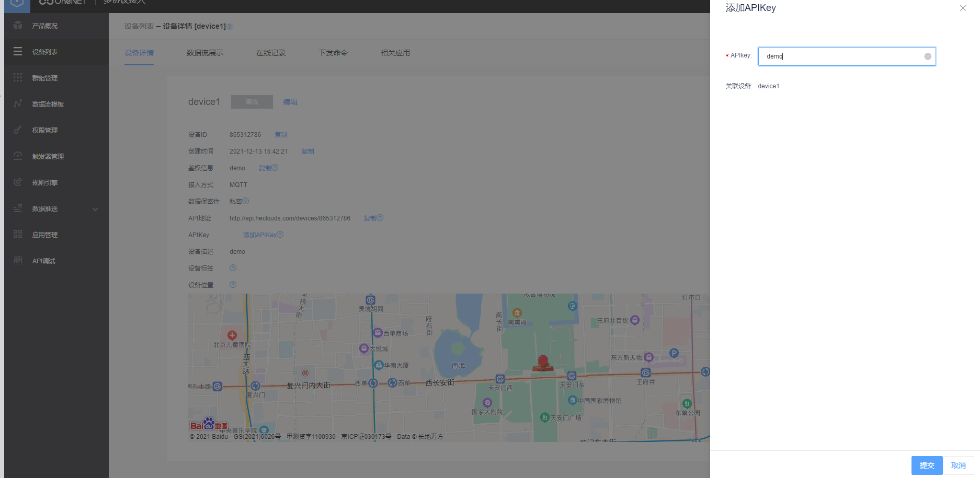
Task: Switch to the 在线记录 tab
Action: click(x=271, y=53)
